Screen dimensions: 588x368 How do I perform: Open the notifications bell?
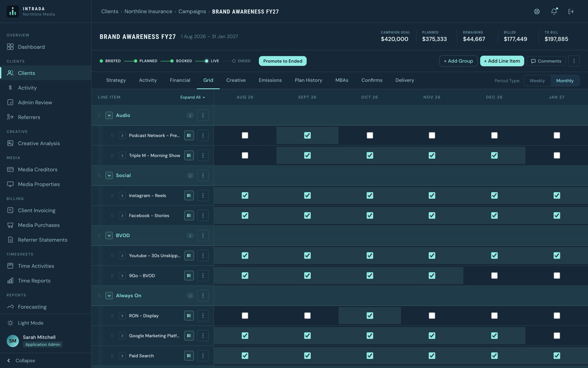coord(554,11)
